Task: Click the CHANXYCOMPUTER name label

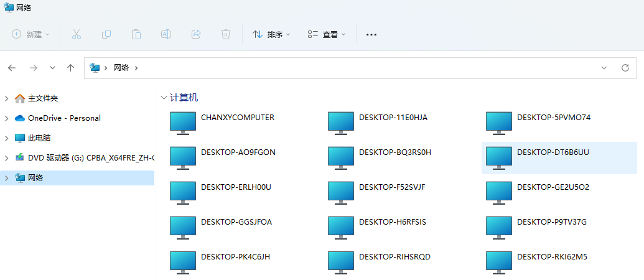Action: (238, 118)
